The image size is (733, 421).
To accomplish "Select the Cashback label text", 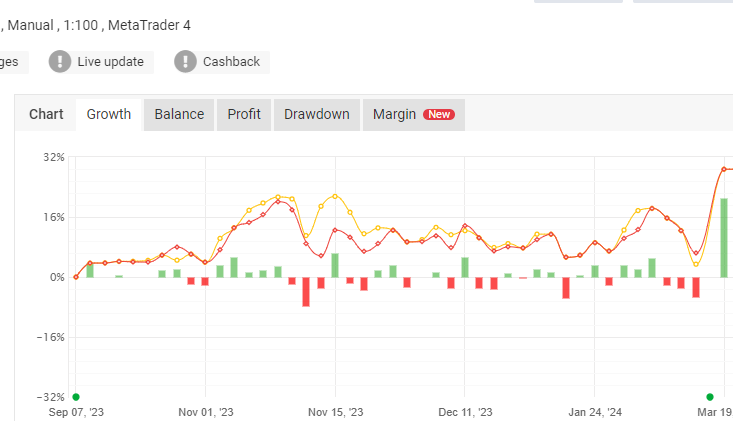I will coord(231,62).
